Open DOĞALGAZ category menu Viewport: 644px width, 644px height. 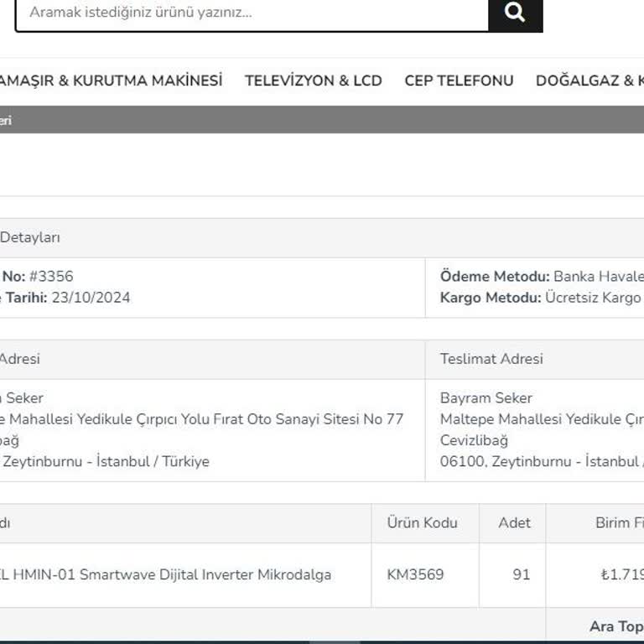589,80
